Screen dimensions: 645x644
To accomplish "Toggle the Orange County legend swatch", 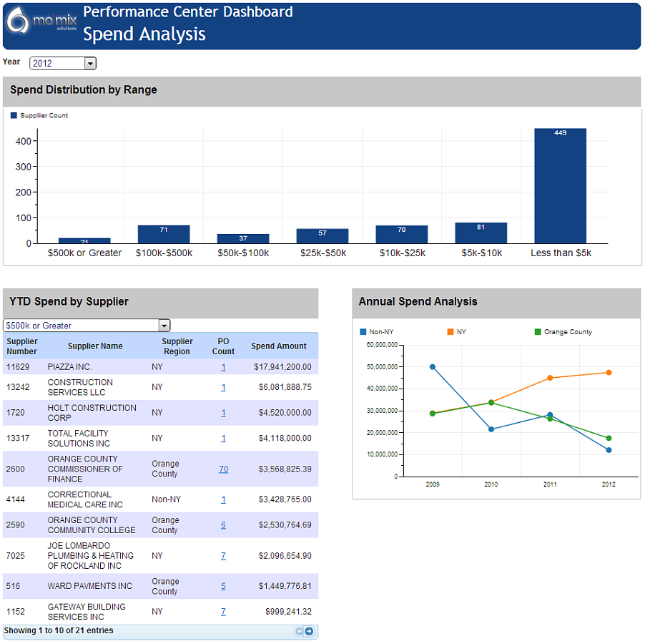I will pyautogui.click(x=537, y=332).
